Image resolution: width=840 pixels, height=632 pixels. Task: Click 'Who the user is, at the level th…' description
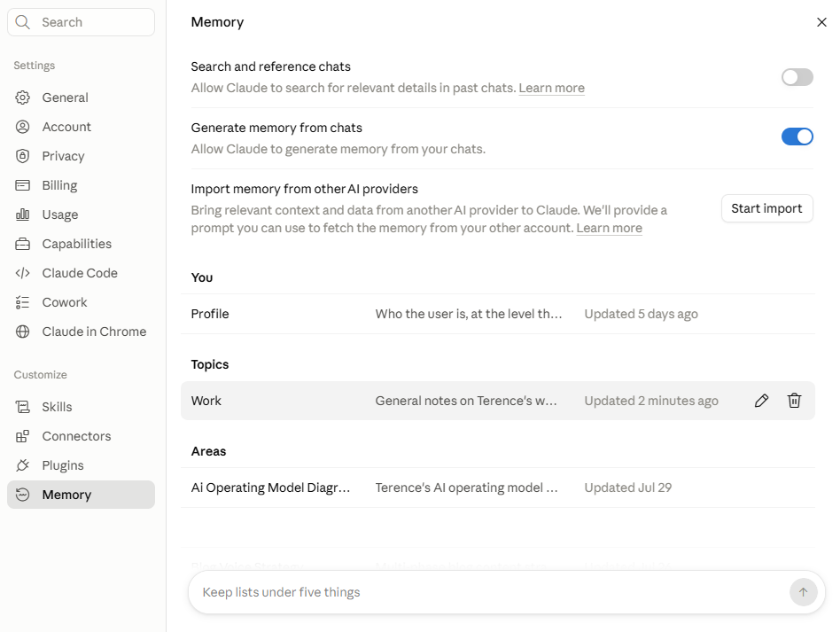click(468, 314)
